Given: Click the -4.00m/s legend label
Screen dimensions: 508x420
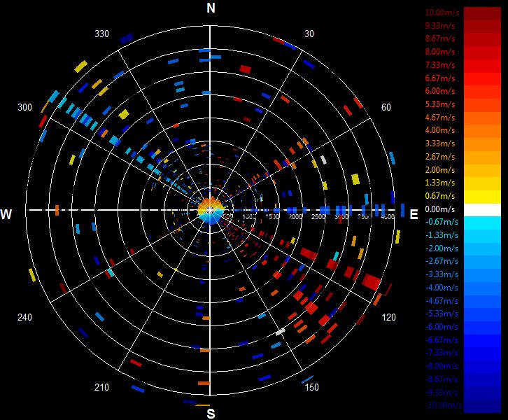Looking at the screenshot, I should (x=442, y=288).
